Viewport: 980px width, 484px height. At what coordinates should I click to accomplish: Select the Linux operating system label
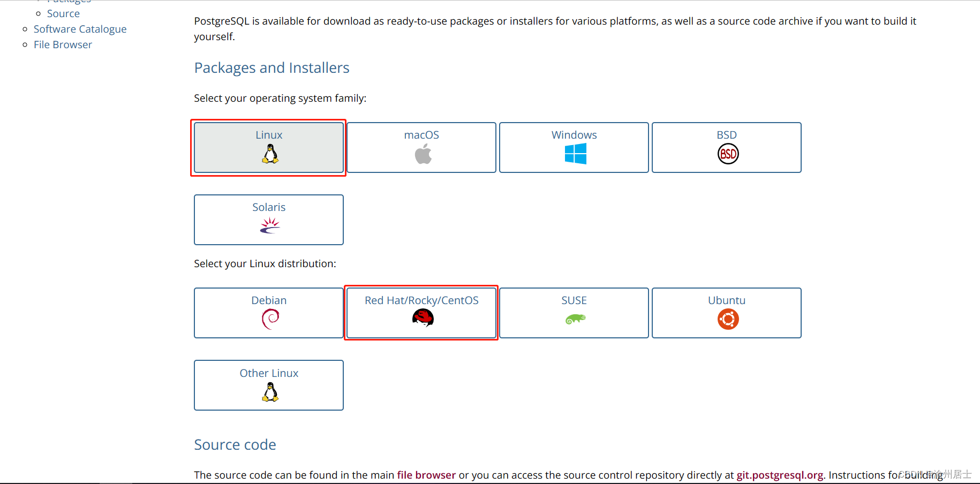[x=269, y=135]
